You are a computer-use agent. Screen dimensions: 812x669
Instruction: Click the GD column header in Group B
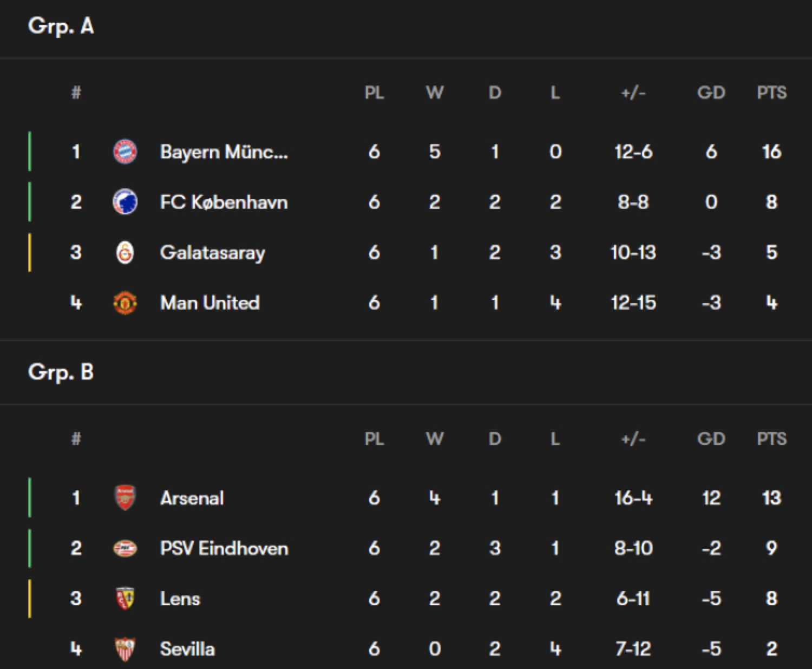point(711,438)
